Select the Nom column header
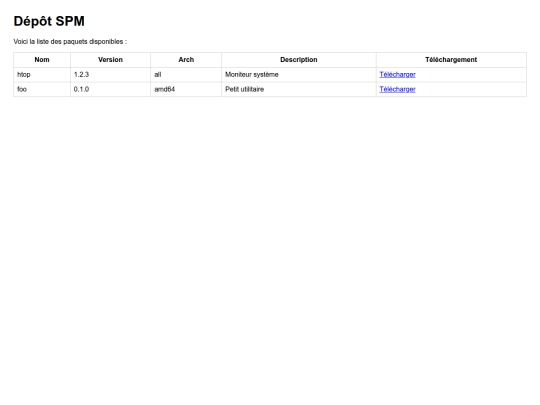The image size is (540, 405). (42, 60)
